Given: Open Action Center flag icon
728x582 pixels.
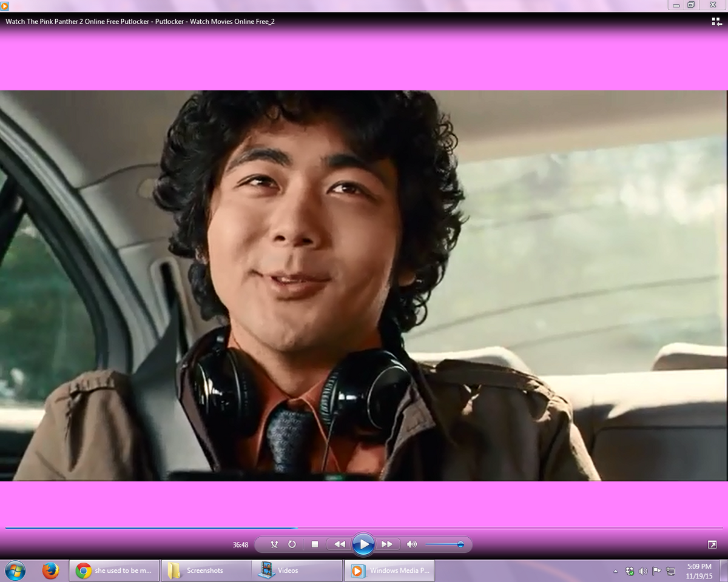Looking at the screenshot, I should [656, 571].
